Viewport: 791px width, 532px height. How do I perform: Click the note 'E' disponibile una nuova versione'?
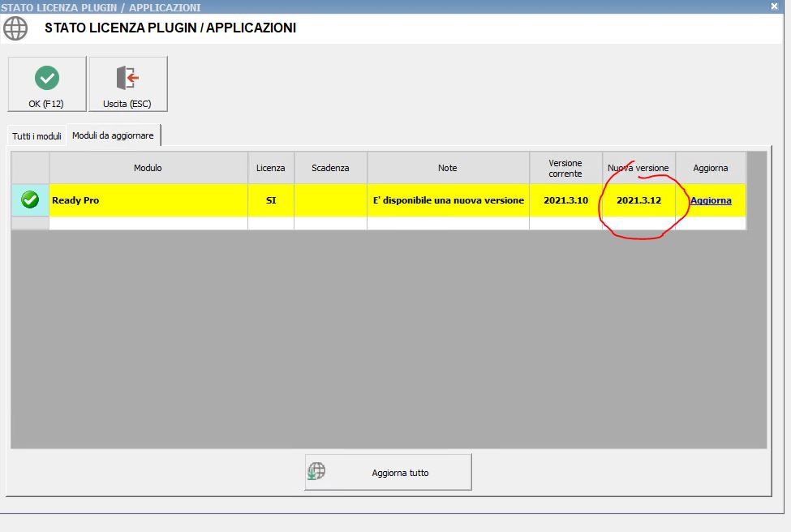[448, 200]
